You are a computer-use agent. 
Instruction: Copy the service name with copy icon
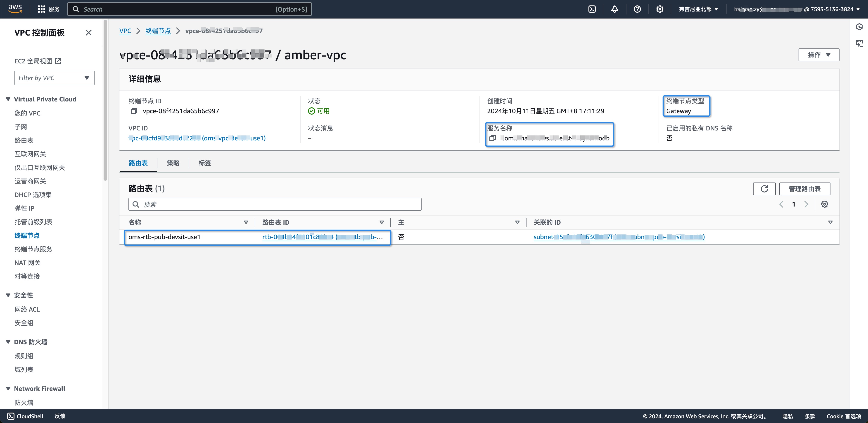point(493,138)
